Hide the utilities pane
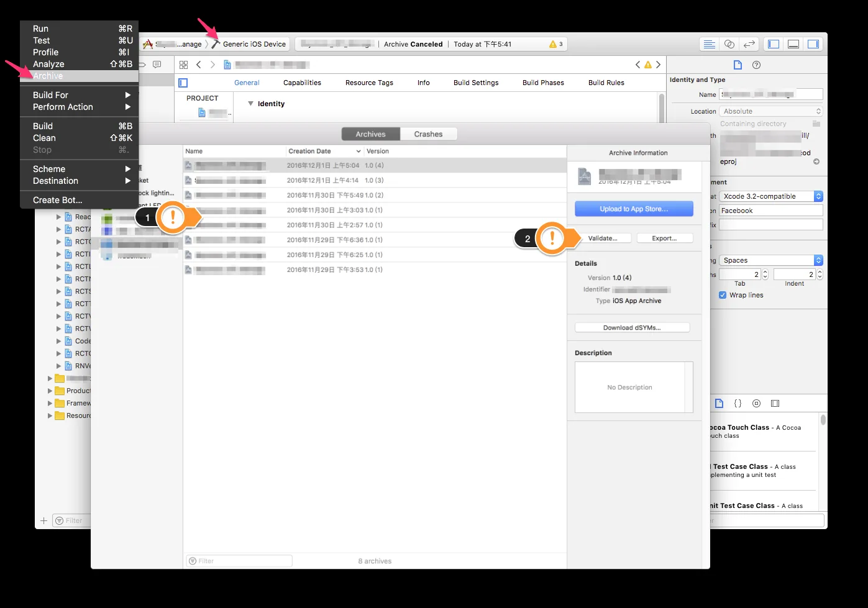The width and height of the screenshot is (868, 608). tap(813, 44)
